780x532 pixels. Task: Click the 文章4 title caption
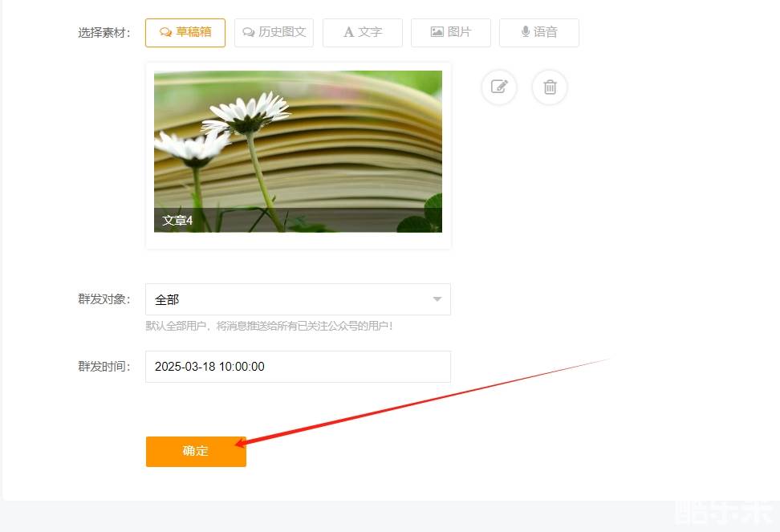pos(177,220)
